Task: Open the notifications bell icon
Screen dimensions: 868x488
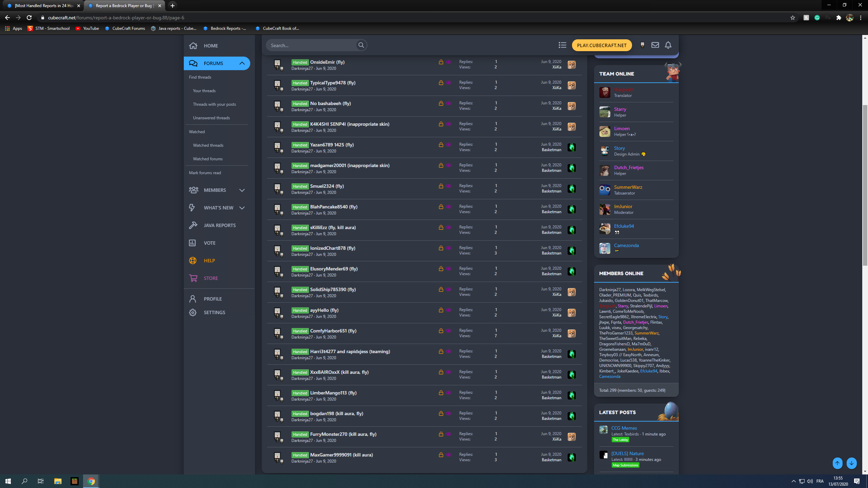Action: (668, 45)
